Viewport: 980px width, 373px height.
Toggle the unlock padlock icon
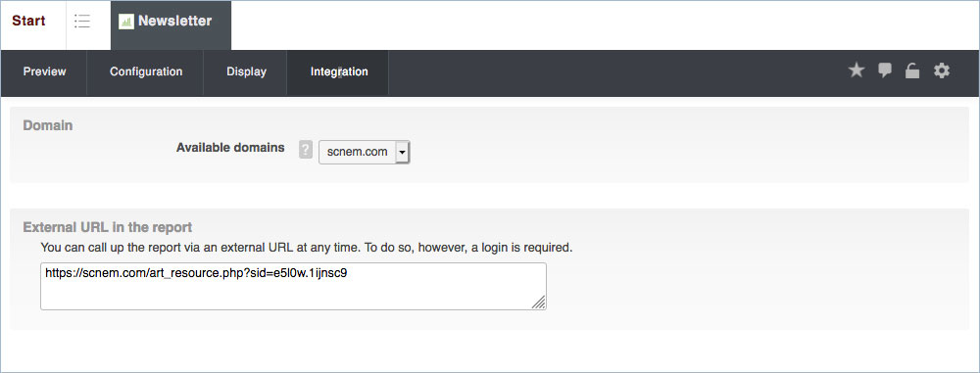[912, 71]
